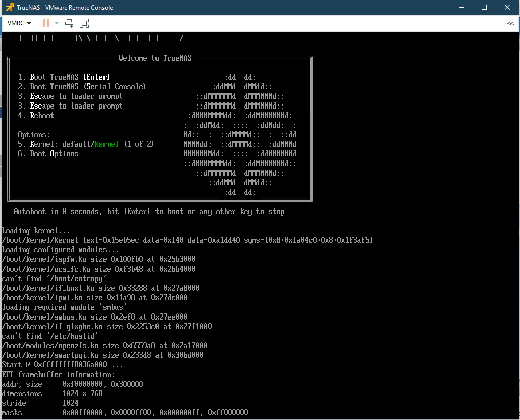
Task: Click 'dimensions 1024 x 768' line
Action: point(52,394)
